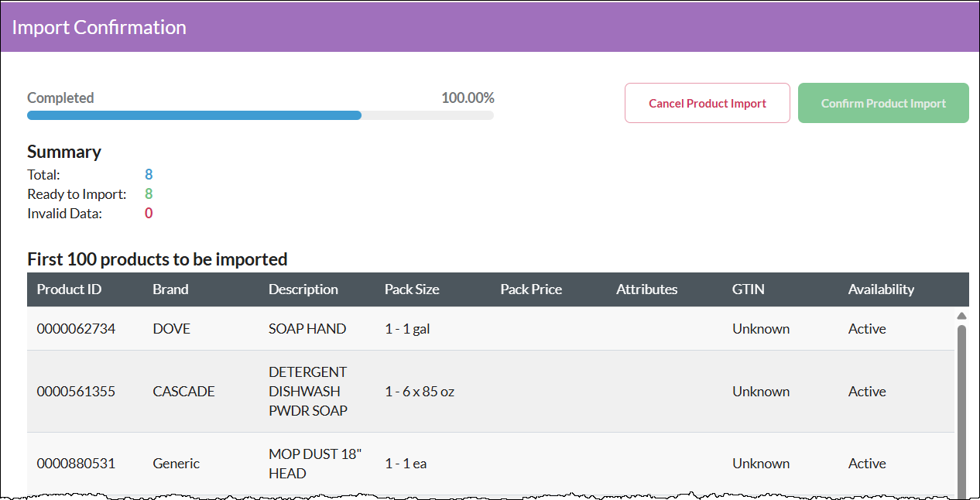Click DETERGENT DISHWASH PWDR SOAP description

[308, 392]
